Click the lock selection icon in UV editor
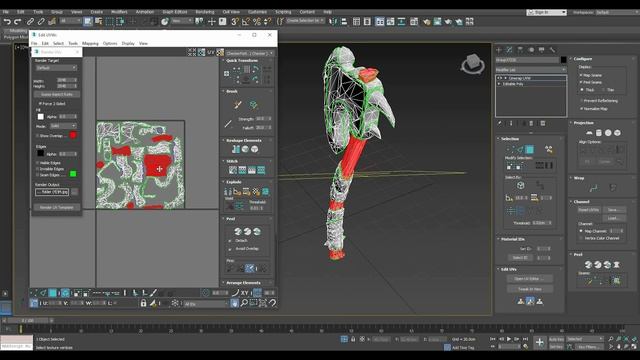 143,303
